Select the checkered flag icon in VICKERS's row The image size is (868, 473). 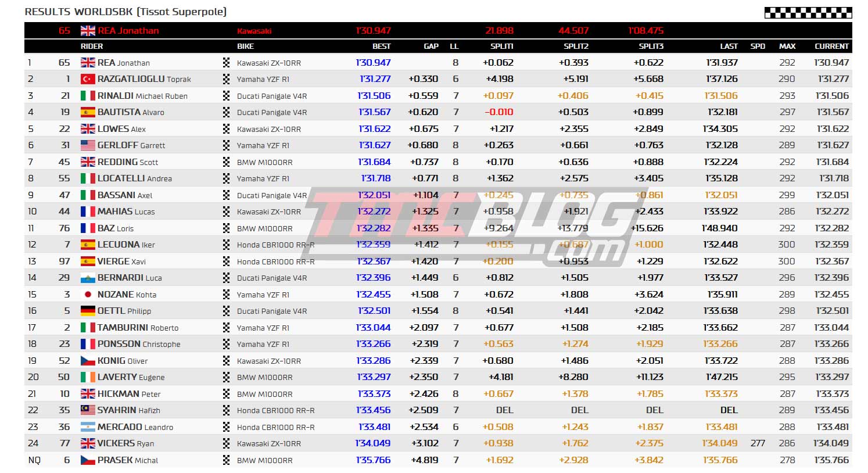click(227, 443)
